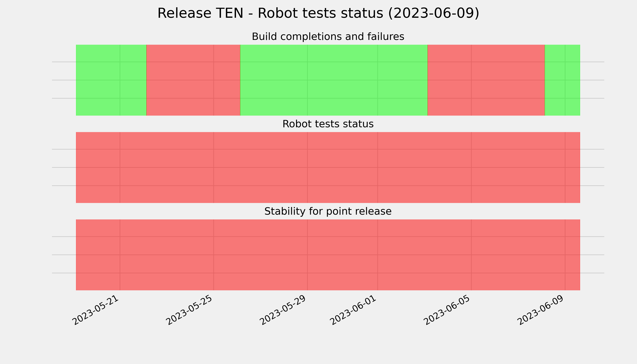
Task: Click the last narrow green block in build chart
Action: click(563, 80)
